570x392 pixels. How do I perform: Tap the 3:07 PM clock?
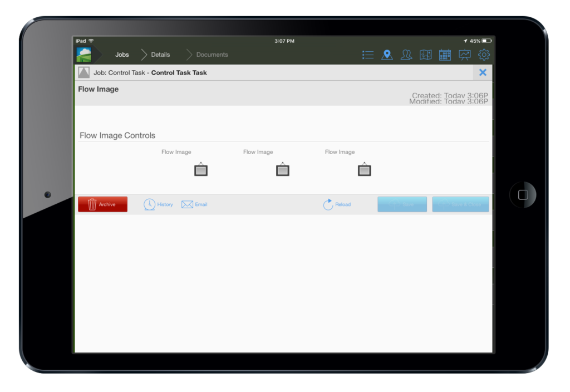coord(284,41)
